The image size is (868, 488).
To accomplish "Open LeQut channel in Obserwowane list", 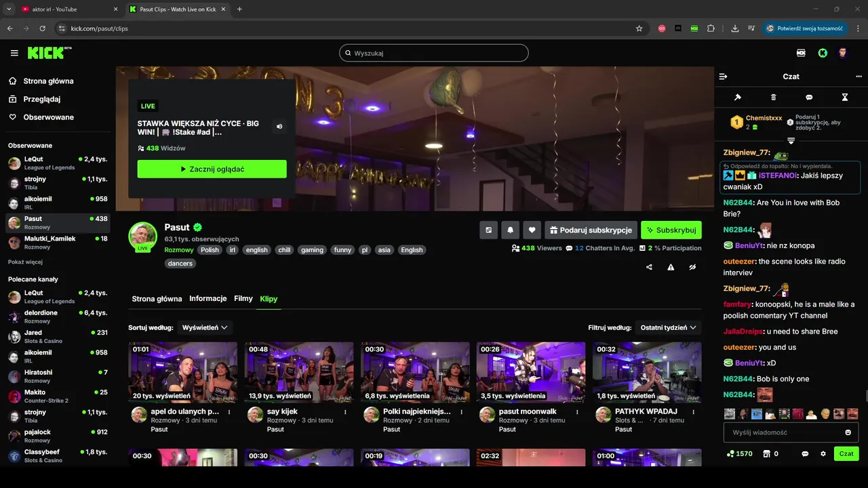I will coord(57,163).
